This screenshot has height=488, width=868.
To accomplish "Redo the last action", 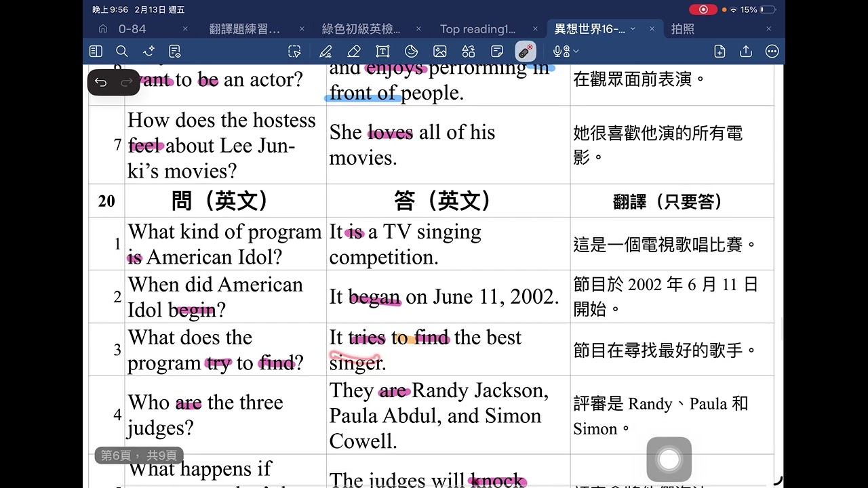I will point(126,83).
